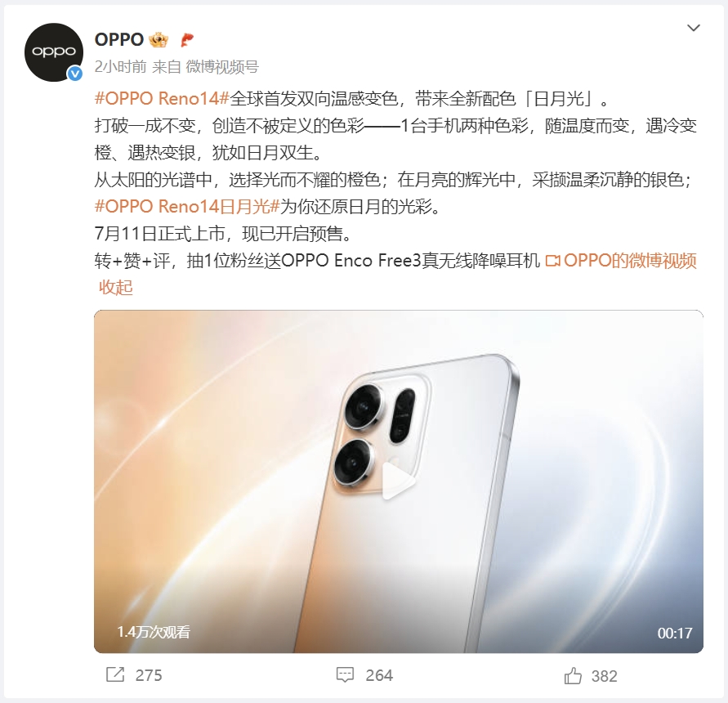This screenshot has height=703, width=728.
Task: Open the post options chevron menu
Action: point(693,28)
